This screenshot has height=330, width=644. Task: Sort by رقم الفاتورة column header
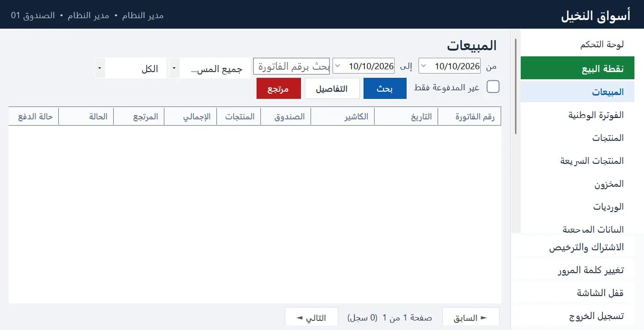click(x=470, y=117)
